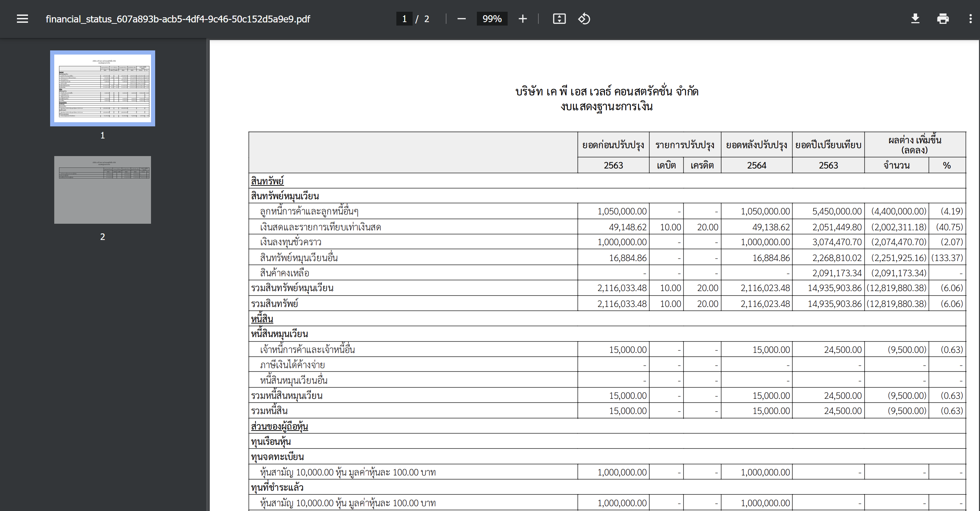Rotate the document counterclockwise

pyautogui.click(x=584, y=19)
